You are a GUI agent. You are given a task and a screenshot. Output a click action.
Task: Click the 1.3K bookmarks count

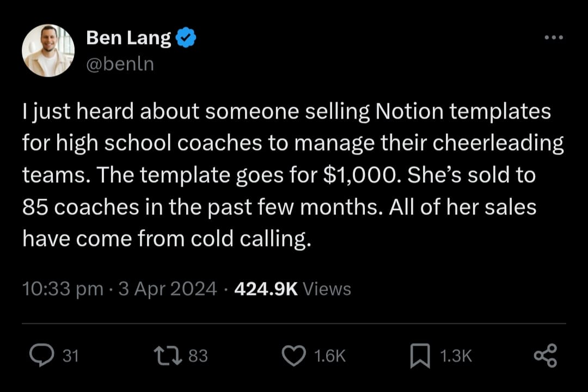point(456,356)
